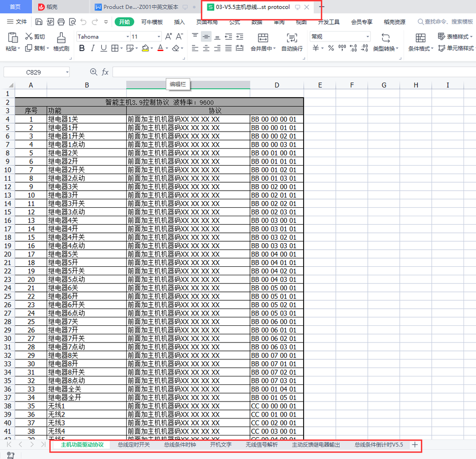Viewport: 476px width, 459px height.
Task: Expand the 常规 number format dropdown
Action: coord(368,37)
